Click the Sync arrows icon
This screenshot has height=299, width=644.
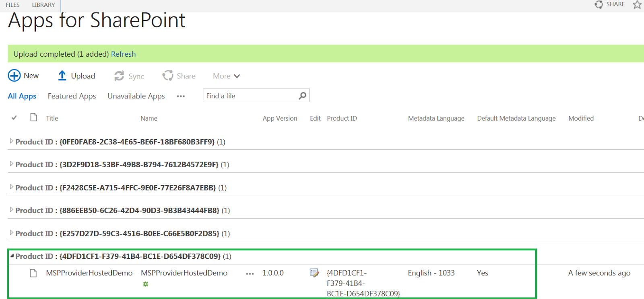(x=119, y=76)
